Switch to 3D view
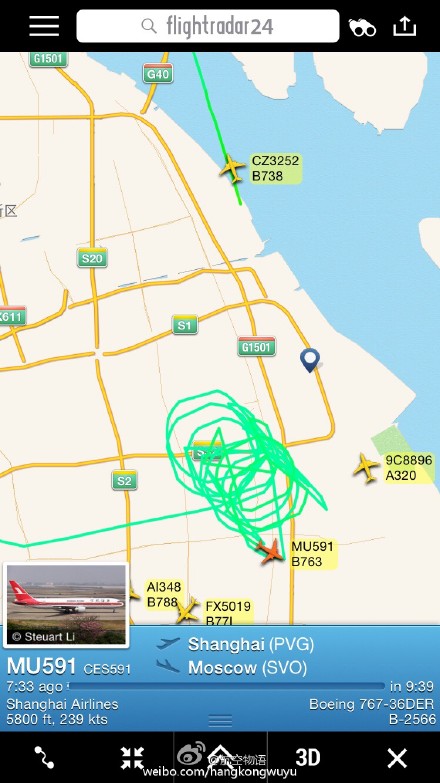 tap(308, 758)
